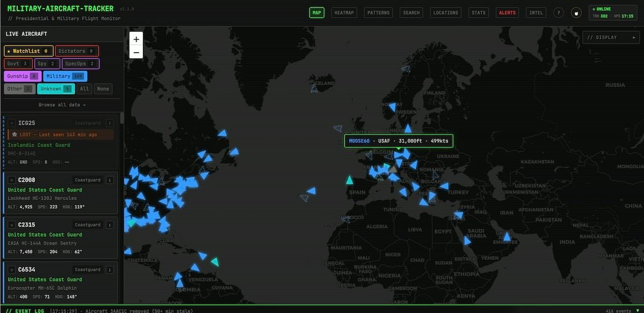Image resolution: width=644 pixels, height=313 pixels.
Task: Toggle the Gunship filter
Action: tap(23, 76)
